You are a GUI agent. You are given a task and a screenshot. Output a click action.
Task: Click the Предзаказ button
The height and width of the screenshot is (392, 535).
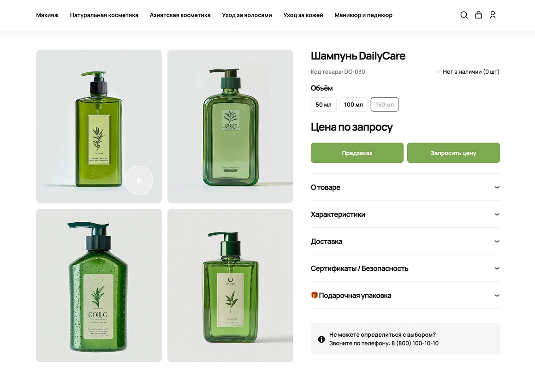[357, 153]
